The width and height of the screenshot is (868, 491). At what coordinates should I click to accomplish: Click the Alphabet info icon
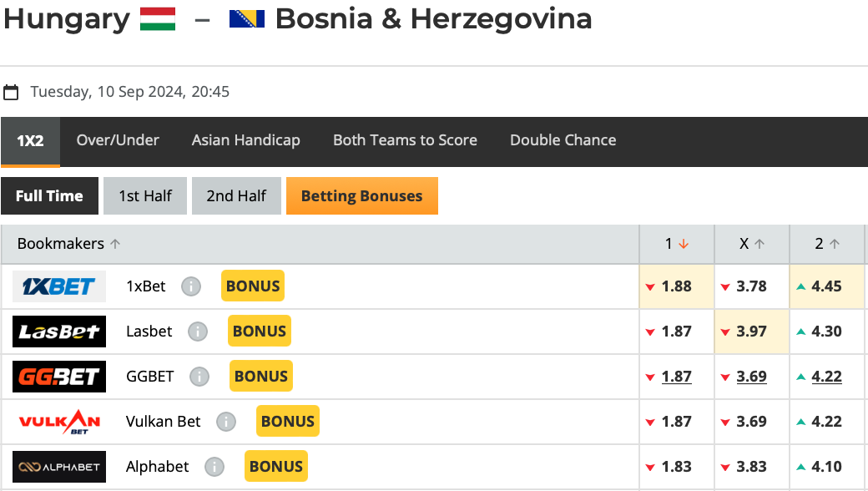214,467
